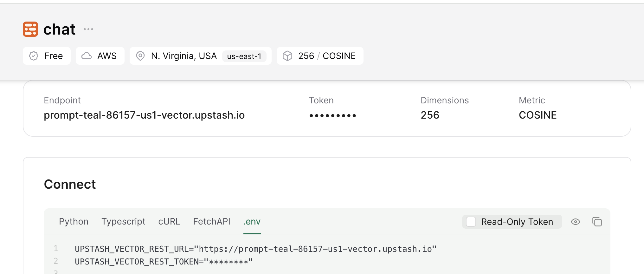Copy the env snippet with the copy icon
This screenshot has height=274, width=644.
597,222
